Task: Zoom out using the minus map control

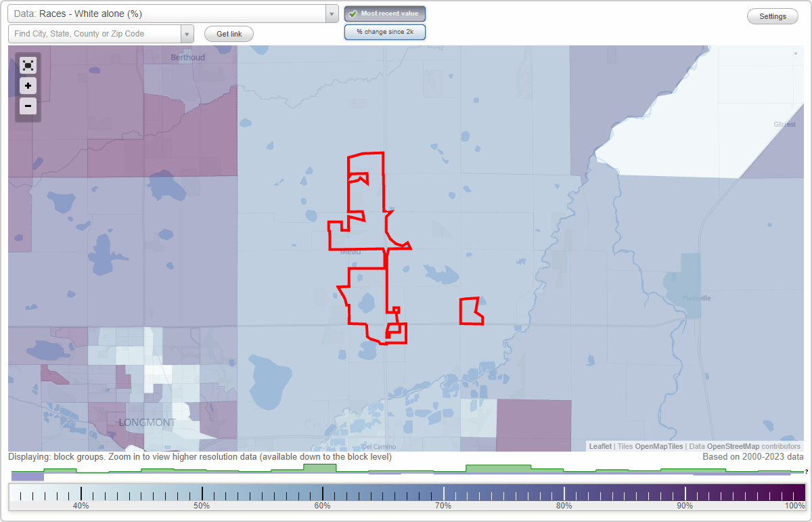Action: coord(27,106)
